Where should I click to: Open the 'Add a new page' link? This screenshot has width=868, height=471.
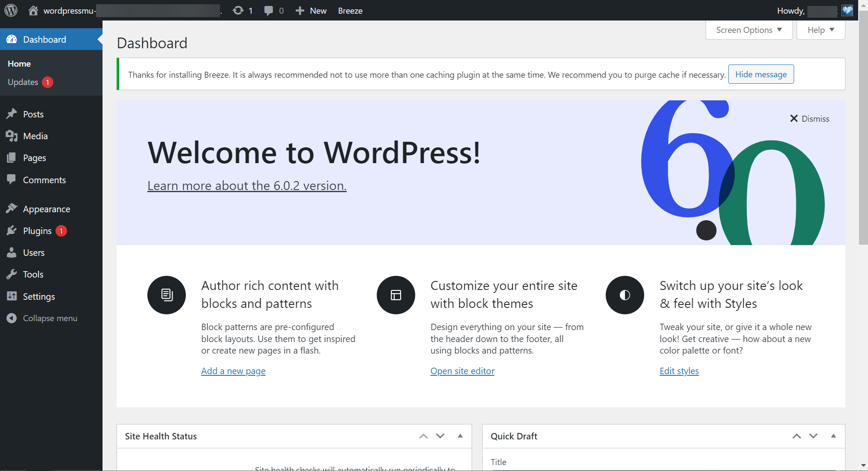tap(233, 371)
